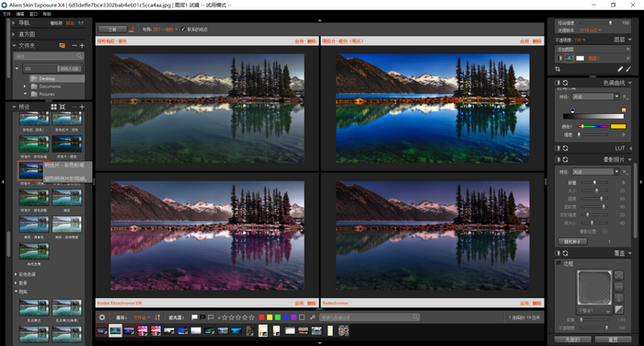Click the red color label filter swatch

pyautogui.click(x=261, y=317)
